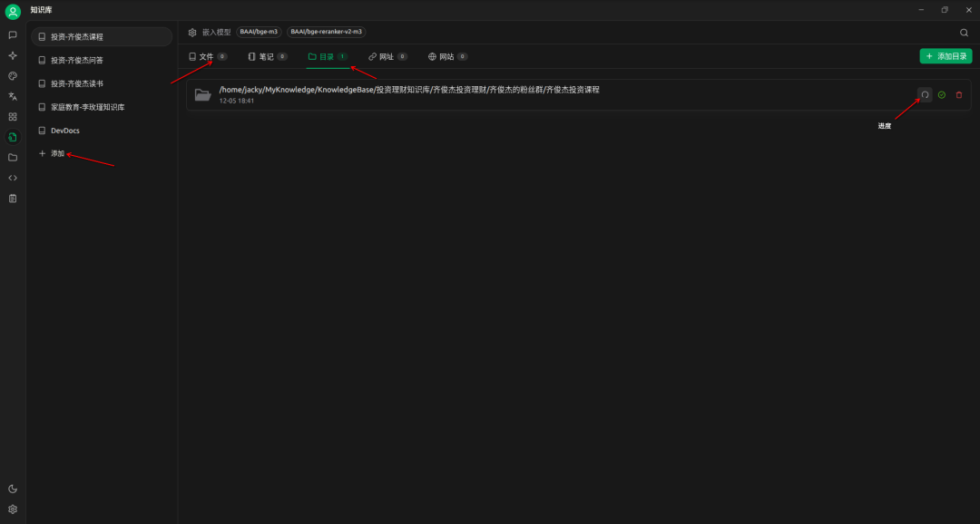
Task: Toggle dark theme with the moon icon
Action: pyautogui.click(x=13, y=490)
